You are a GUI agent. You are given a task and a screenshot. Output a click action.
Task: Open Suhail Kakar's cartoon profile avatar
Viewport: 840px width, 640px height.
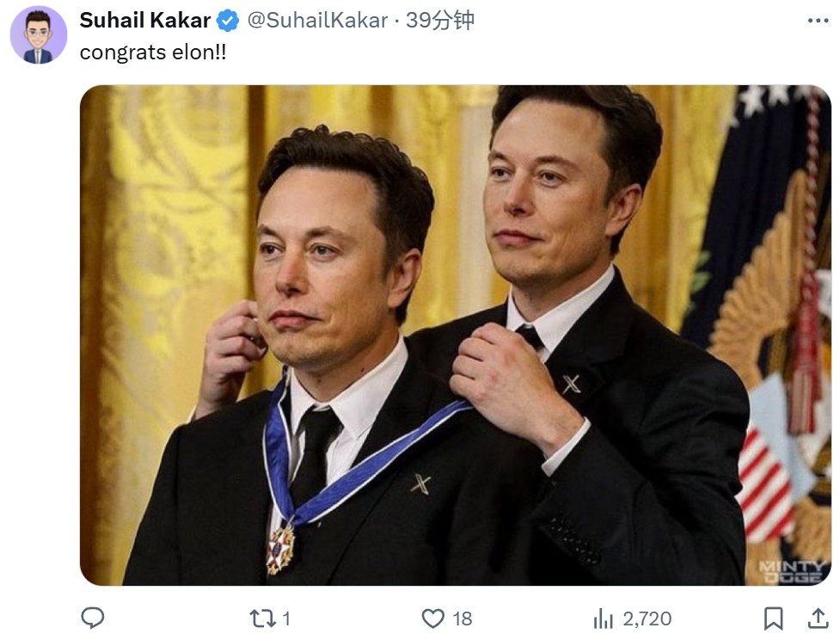click(39, 35)
